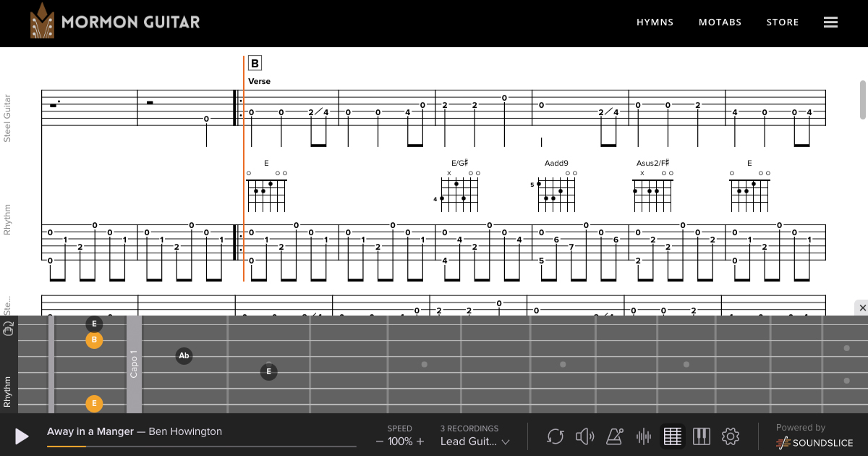Increase playback speed with plus

420,441
